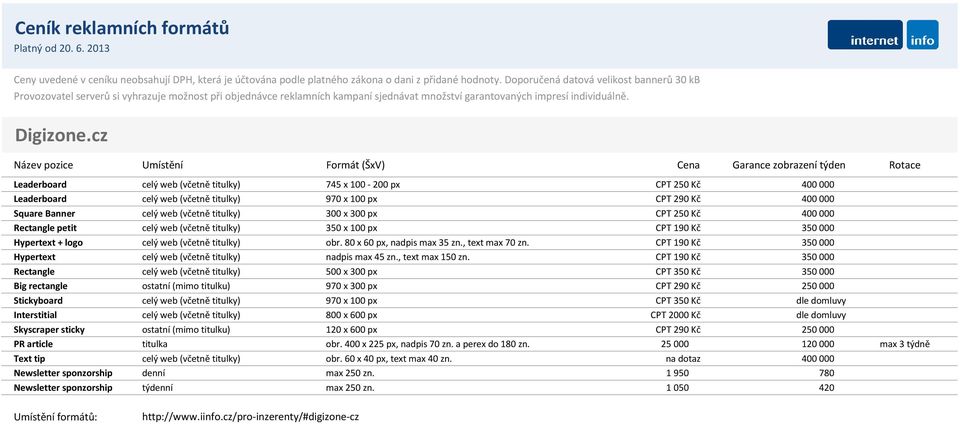This screenshot has height=424, width=960.
Task: Click the 'Cena' column header
Action: [688, 165]
